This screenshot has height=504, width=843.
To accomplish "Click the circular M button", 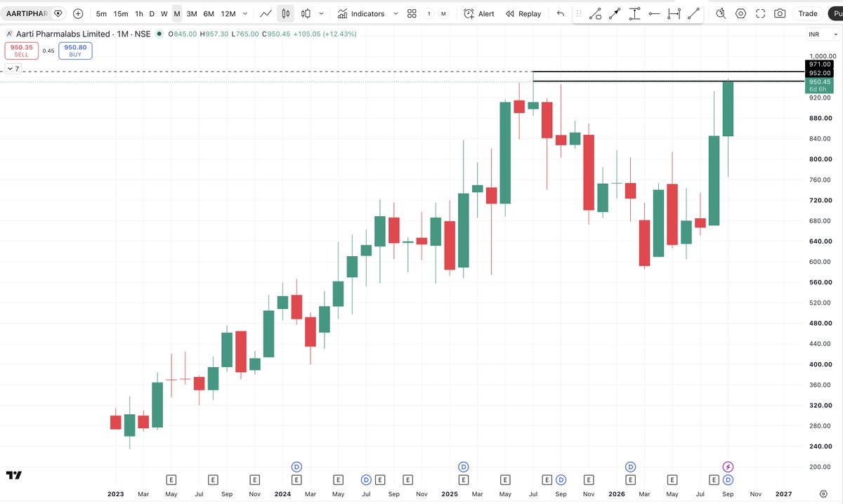I will click(x=443, y=13).
